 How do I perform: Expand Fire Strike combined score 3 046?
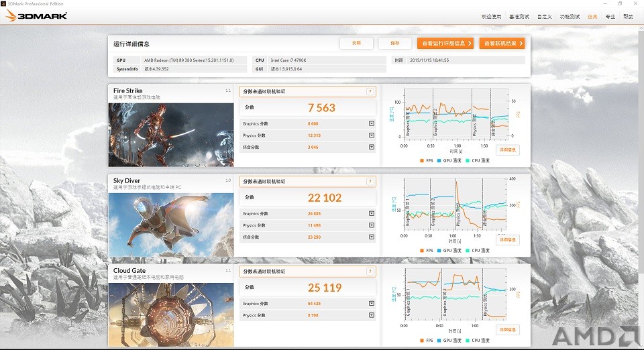tap(372, 147)
